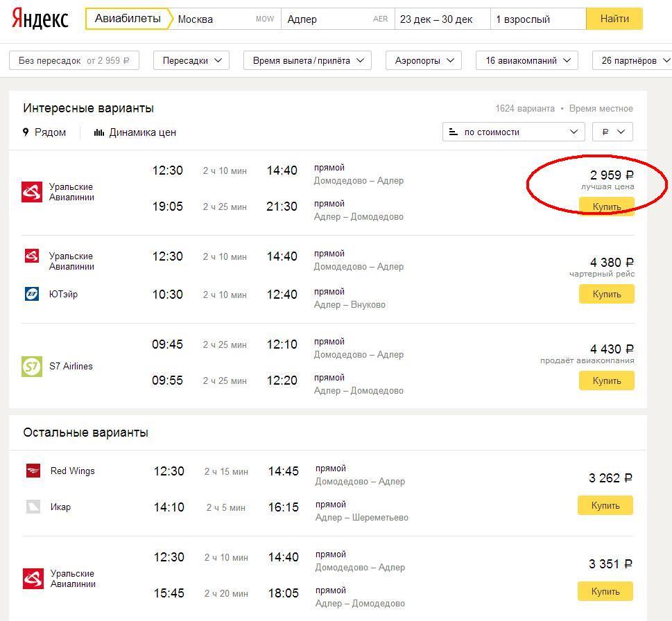Click the 15:45 return departure time

[x=169, y=593]
